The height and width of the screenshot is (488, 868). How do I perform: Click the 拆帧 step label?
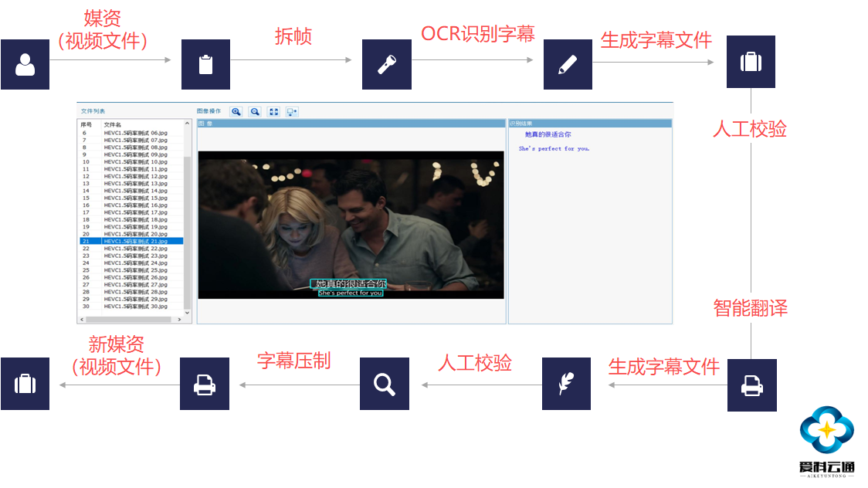293,36
